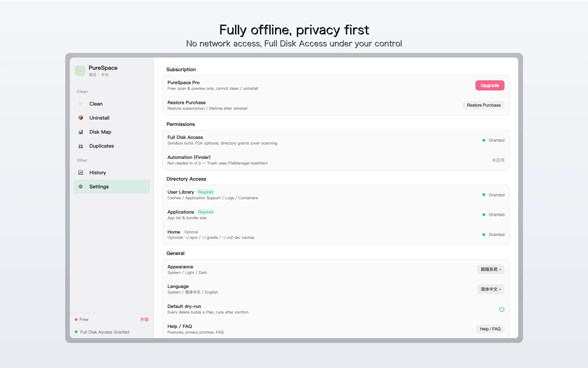Toggle the Default dry-run power switch
Viewport: 588px width, 368px height.
pos(501,309)
